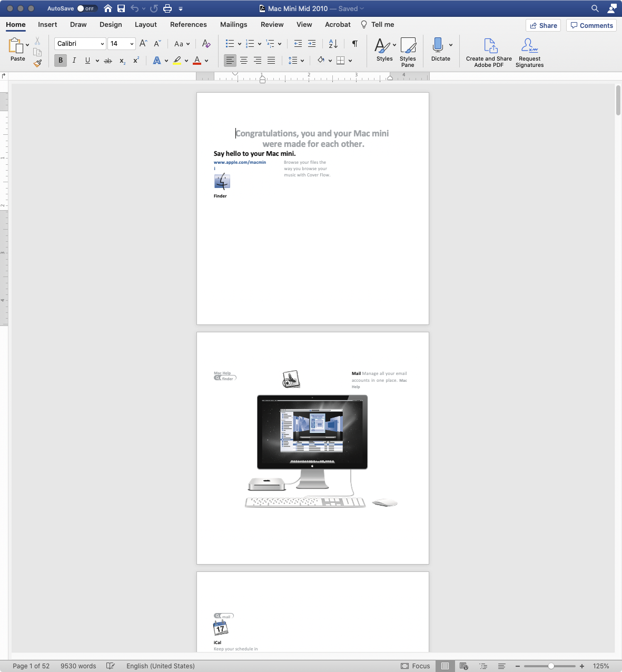
Task: Click English (United States) language
Action: 161,666
